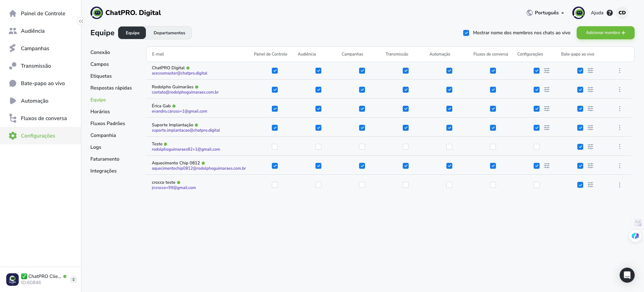Click email acessomaster@chatpro.digital
Image resolution: width=644 pixels, height=292 pixels.
click(180, 73)
